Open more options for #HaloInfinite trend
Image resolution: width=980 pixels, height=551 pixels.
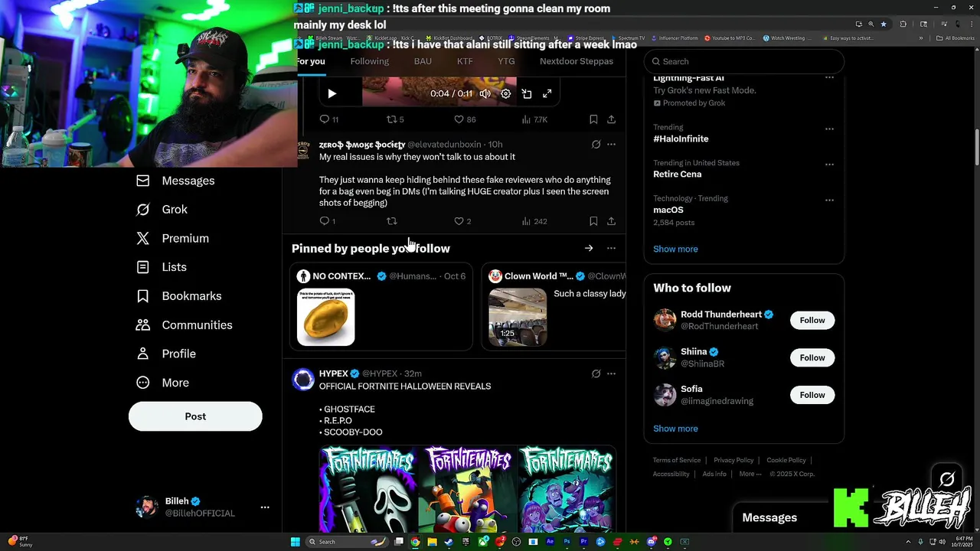pyautogui.click(x=829, y=129)
